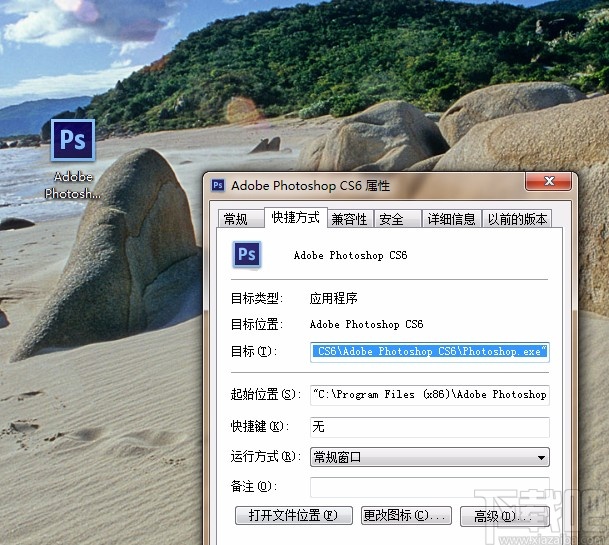The height and width of the screenshot is (545, 609).
Task: Close the Adobe Photoshop CS6 属性 dialog
Action: pyautogui.click(x=548, y=181)
